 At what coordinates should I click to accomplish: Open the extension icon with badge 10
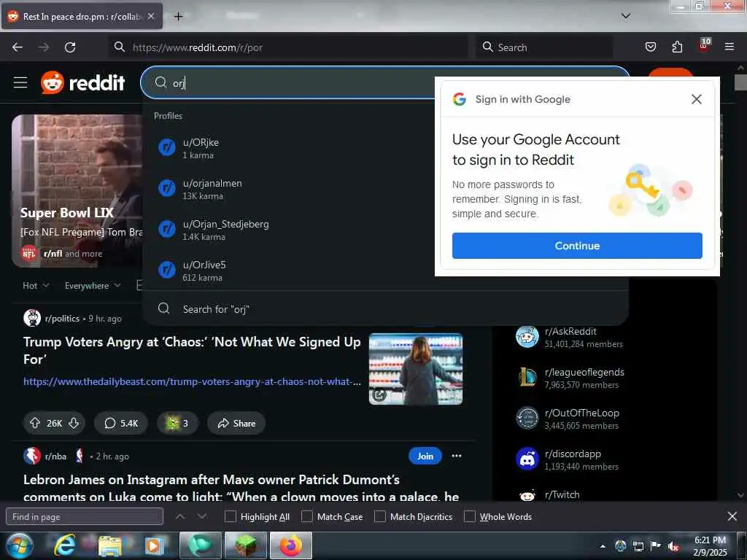704,46
